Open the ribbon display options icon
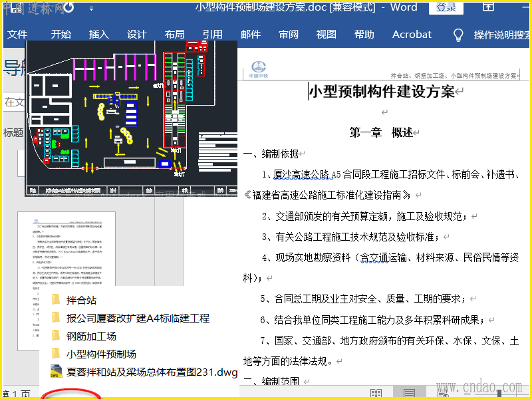Screen dimensions: 532x399 (x=488, y=8)
